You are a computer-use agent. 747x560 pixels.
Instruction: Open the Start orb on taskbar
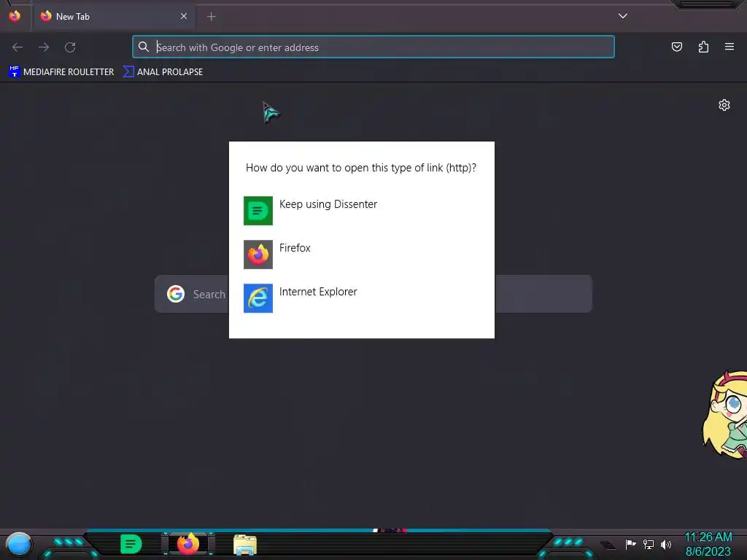[19, 545]
